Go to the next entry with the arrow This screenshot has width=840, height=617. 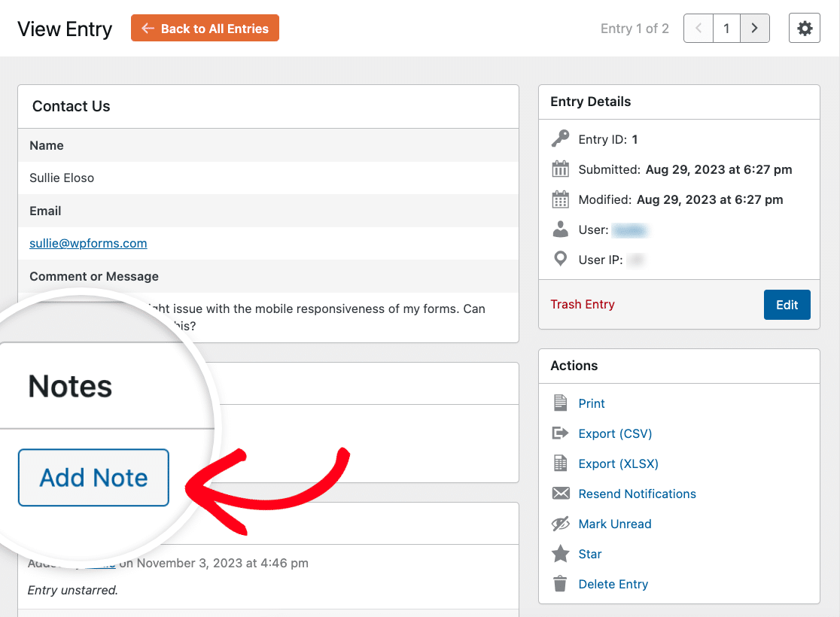tap(754, 29)
